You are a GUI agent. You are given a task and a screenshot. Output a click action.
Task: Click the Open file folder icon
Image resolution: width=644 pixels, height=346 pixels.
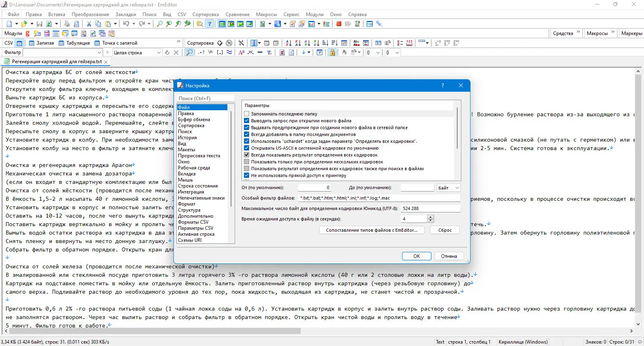[x=24, y=24]
